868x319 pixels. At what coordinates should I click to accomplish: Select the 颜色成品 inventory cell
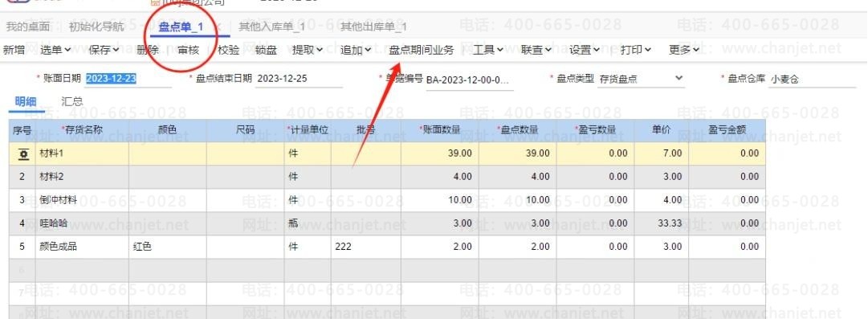(x=83, y=247)
